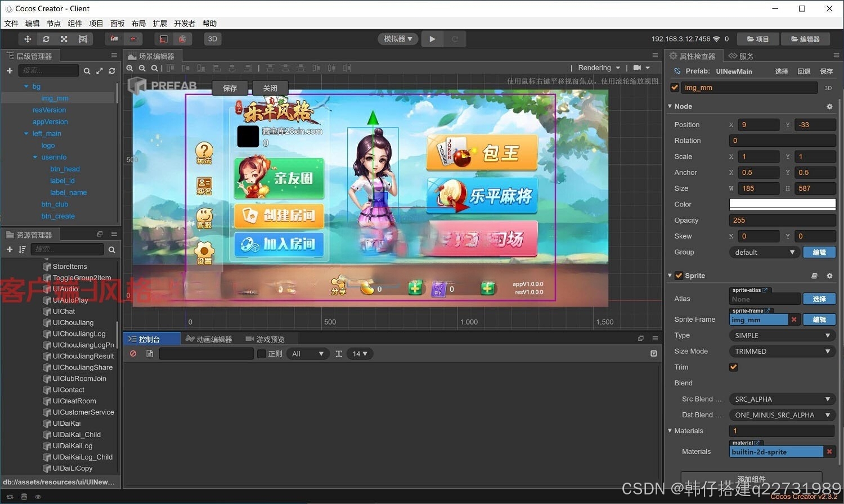Open the 节点 menu

coord(53,23)
